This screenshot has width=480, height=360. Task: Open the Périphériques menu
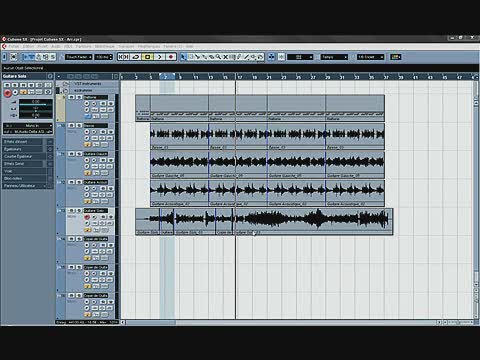tap(149, 46)
